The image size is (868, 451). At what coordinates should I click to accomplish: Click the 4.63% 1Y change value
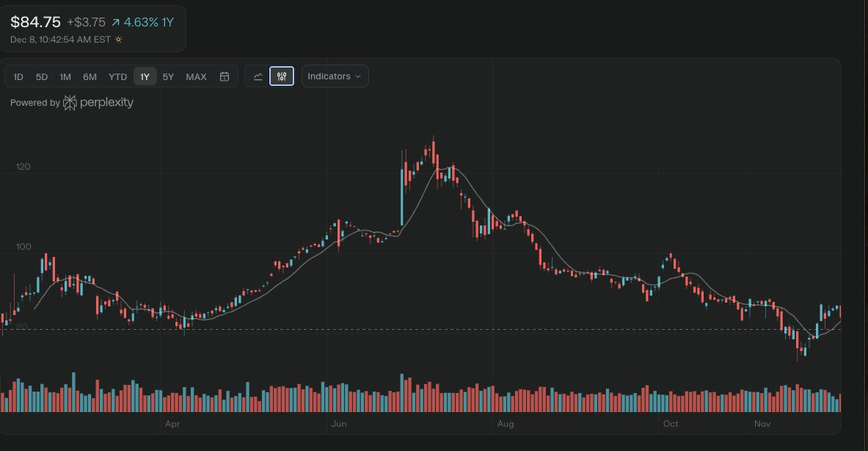click(x=149, y=22)
